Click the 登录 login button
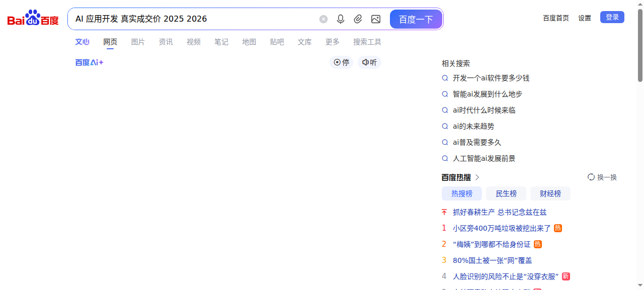This screenshot has height=290, width=644. pyautogui.click(x=612, y=18)
